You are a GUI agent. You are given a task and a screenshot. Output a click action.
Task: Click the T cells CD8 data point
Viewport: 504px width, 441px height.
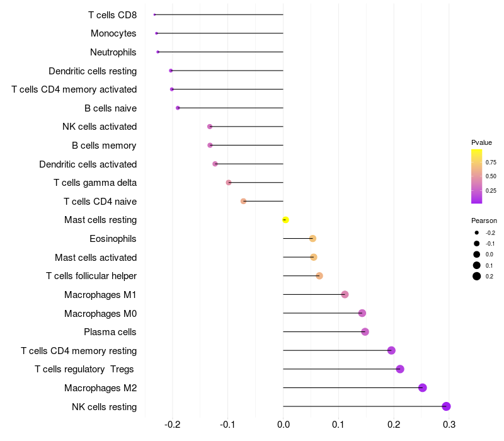[x=154, y=14]
